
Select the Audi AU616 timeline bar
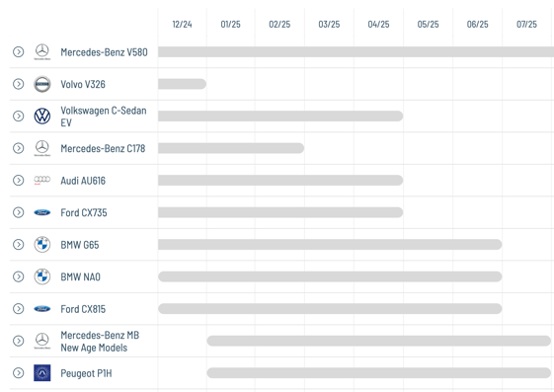(280, 181)
